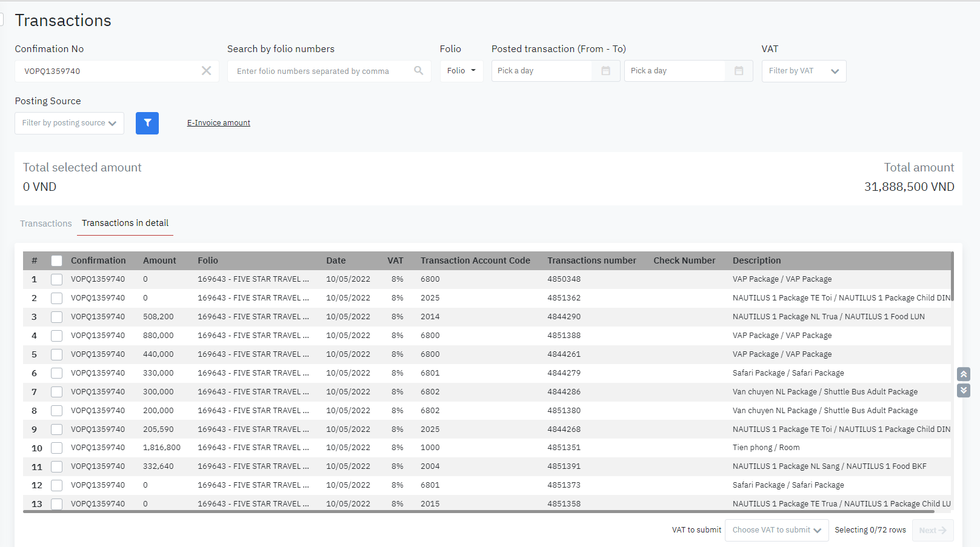The height and width of the screenshot is (547, 980).
Task: Check the checkbox for row 3
Action: point(57,317)
